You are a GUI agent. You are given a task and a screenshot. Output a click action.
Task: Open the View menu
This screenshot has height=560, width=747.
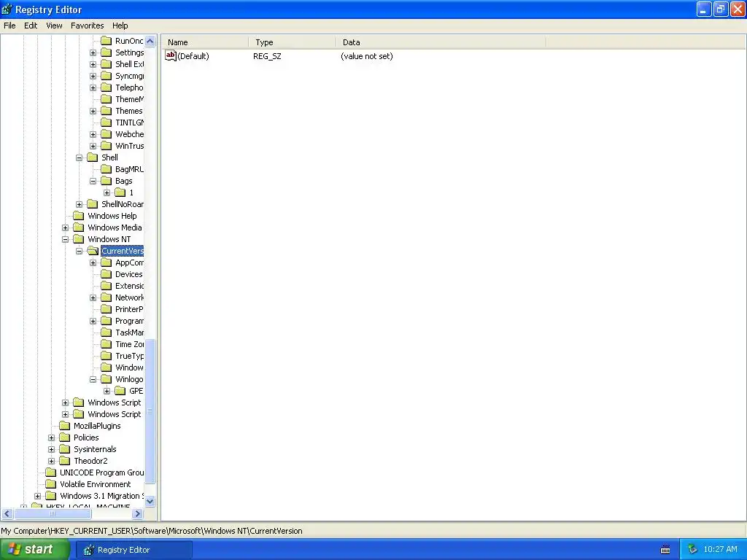tap(54, 26)
